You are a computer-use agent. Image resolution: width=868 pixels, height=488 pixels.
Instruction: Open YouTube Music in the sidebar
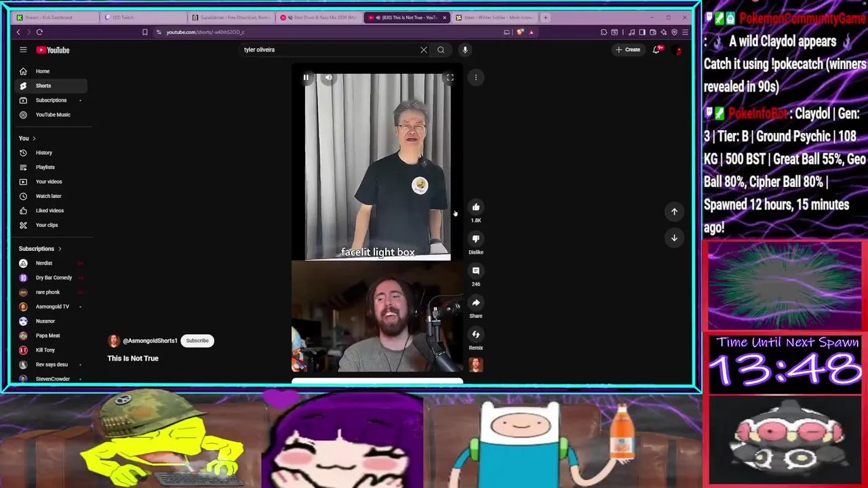(51, 115)
